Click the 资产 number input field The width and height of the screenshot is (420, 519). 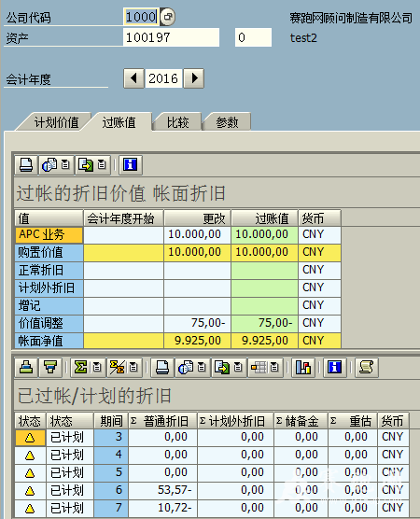pos(171,37)
